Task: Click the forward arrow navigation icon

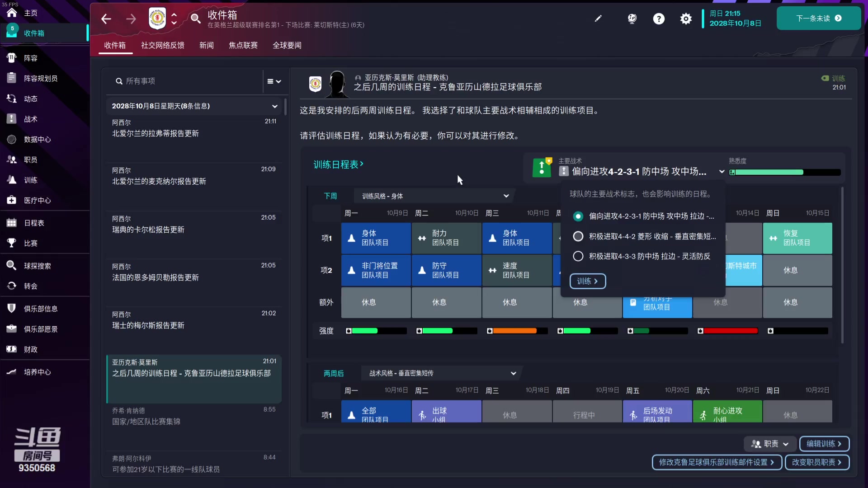Action: (x=131, y=19)
